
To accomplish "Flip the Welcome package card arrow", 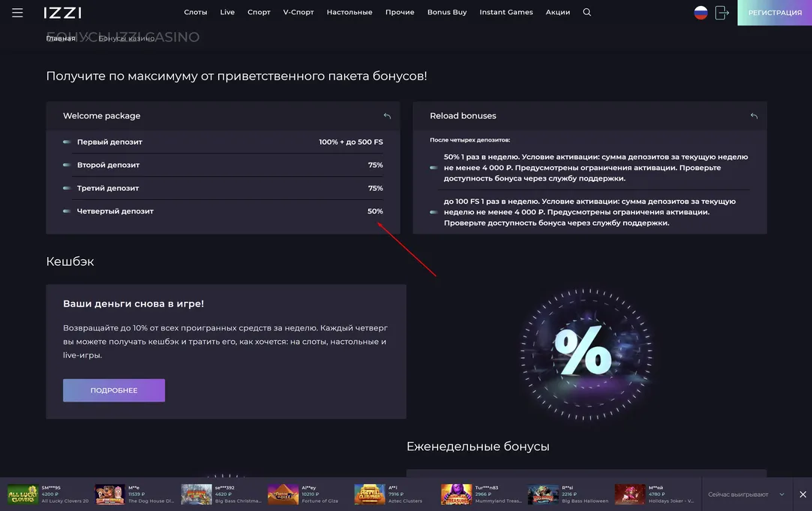I will pos(387,116).
